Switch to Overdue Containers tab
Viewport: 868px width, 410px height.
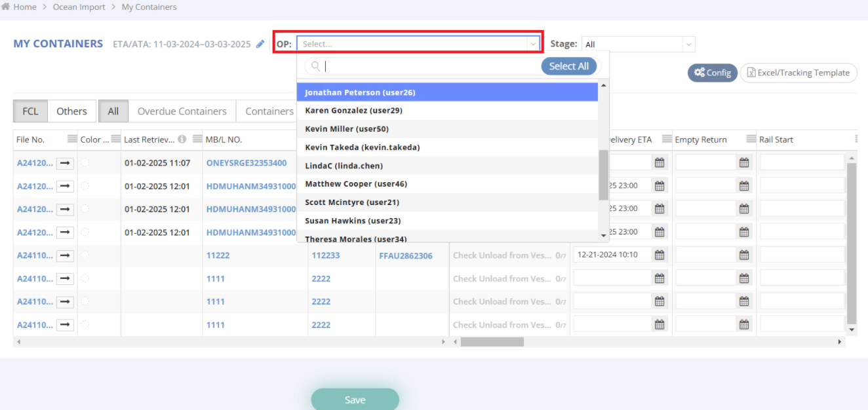[x=182, y=111]
